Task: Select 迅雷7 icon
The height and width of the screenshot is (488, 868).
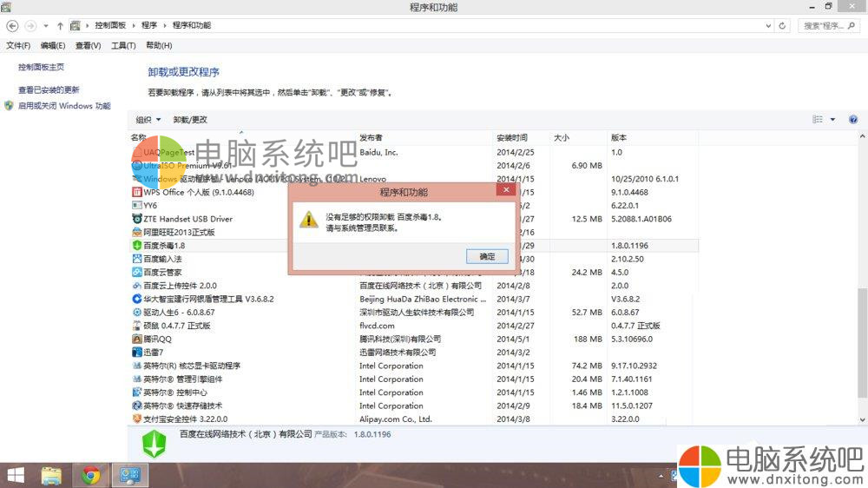Action: (x=137, y=353)
